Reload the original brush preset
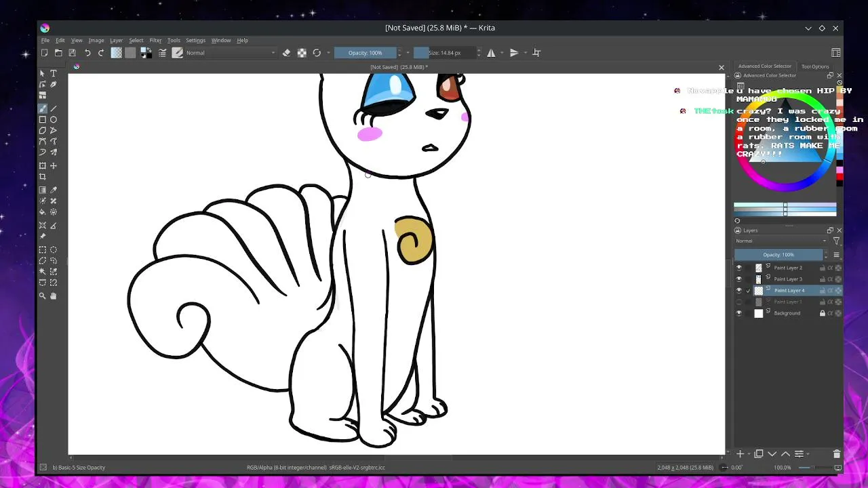 (x=317, y=53)
